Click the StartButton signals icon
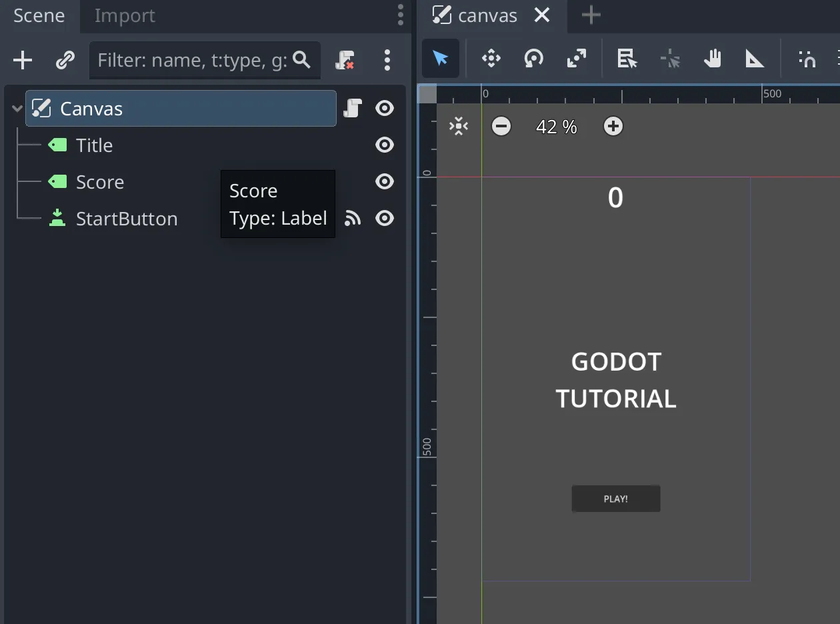 coord(352,218)
